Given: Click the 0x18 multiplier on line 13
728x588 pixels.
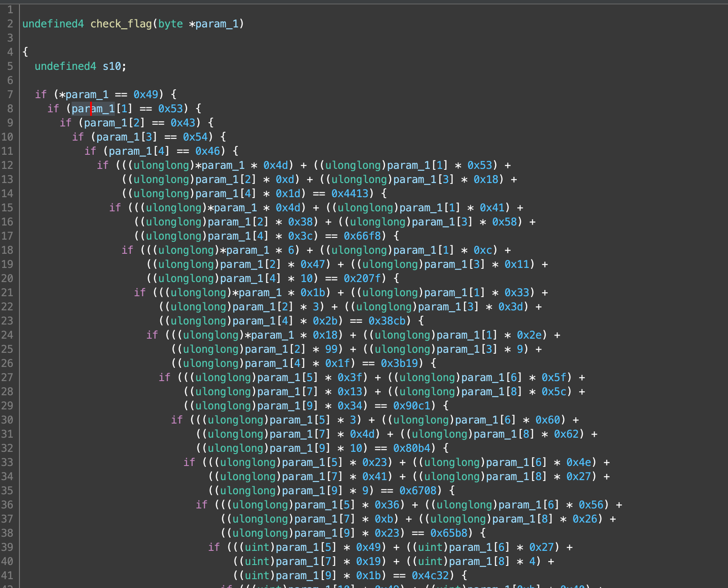Looking at the screenshot, I should (x=486, y=179).
